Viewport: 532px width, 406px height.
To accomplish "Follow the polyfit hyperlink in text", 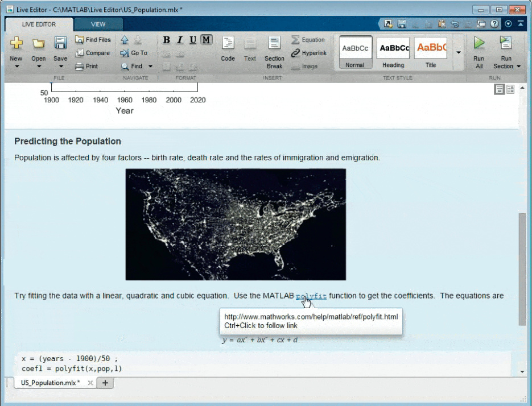I will tap(311, 296).
